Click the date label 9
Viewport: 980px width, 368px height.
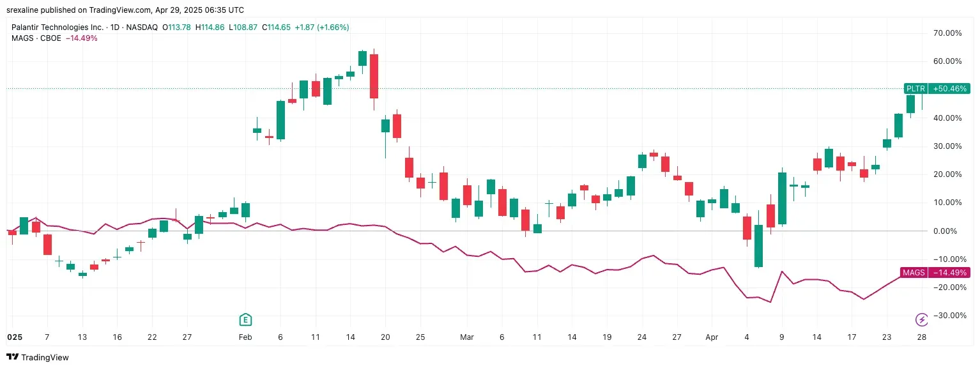point(781,336)
